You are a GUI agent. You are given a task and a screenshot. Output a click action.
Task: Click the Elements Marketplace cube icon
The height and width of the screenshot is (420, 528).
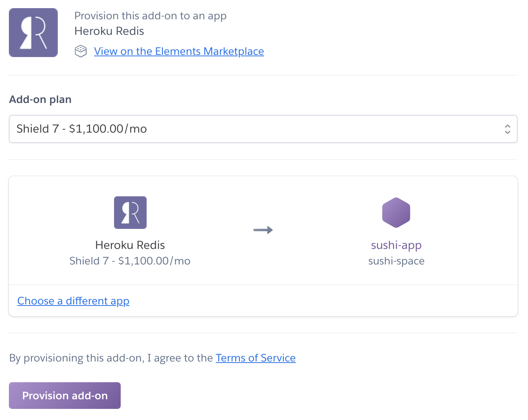[x=81, y=51]
